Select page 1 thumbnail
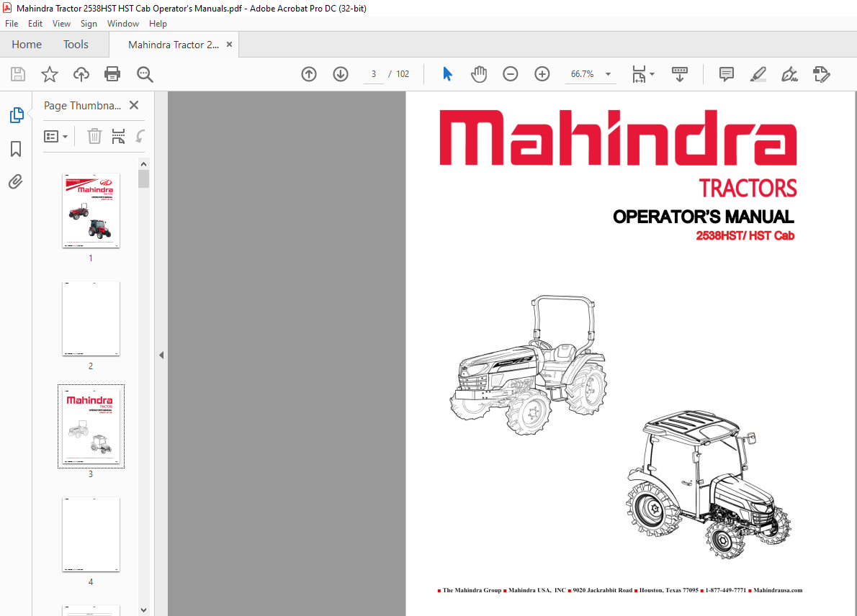Viewport: 857px width, 616px height. 91,211
